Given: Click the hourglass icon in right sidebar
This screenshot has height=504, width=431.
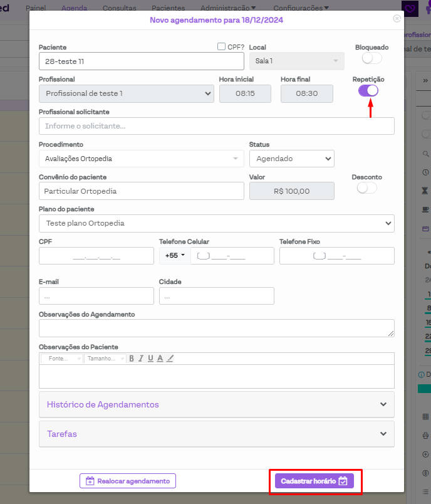Looking at the screenshot, I should tap(426, 191).
